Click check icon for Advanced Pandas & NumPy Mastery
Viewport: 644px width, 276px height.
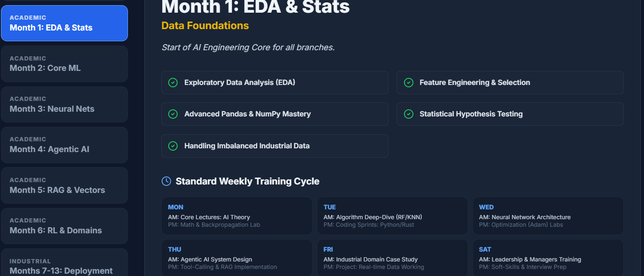point(173,114)
